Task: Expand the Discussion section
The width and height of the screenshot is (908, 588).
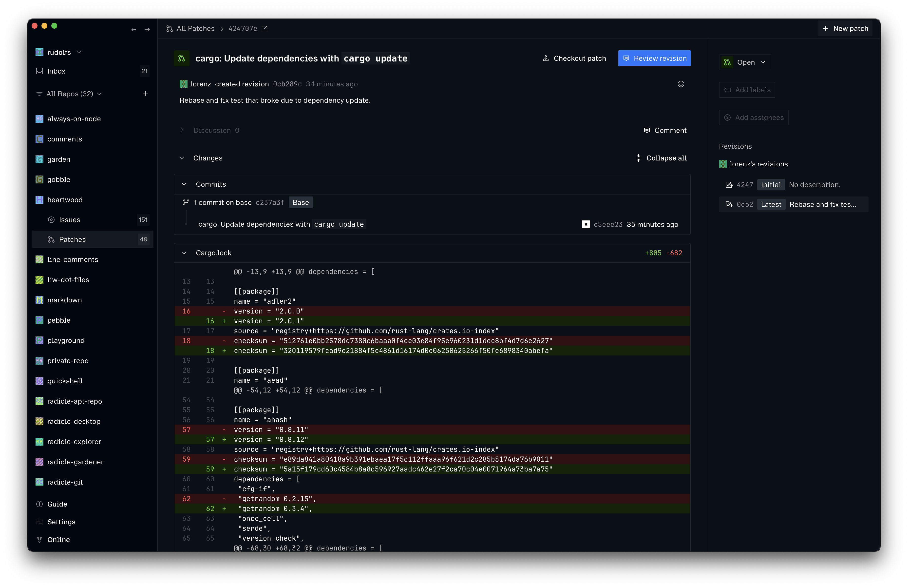Action: coord(182,131)
